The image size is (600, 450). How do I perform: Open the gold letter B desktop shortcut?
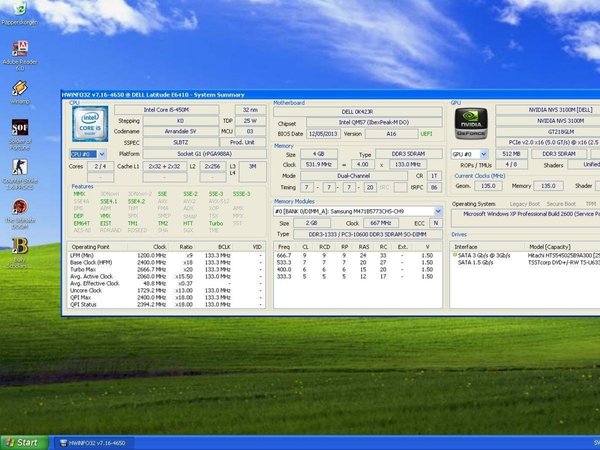(x=20, y=253)
